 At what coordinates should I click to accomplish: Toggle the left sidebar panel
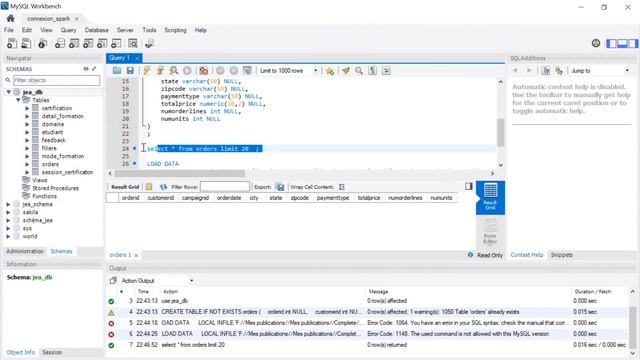click(611, 43)
